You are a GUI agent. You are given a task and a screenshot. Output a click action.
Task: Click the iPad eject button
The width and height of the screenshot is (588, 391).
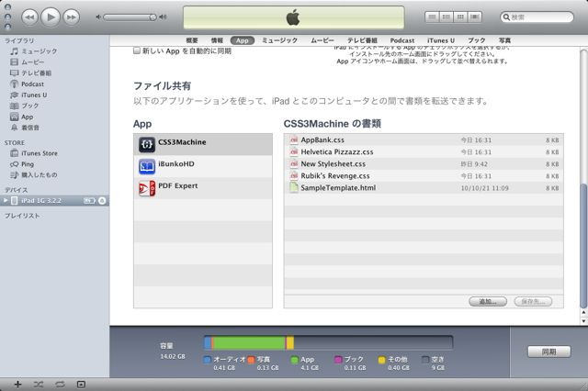tap(102, 201)
